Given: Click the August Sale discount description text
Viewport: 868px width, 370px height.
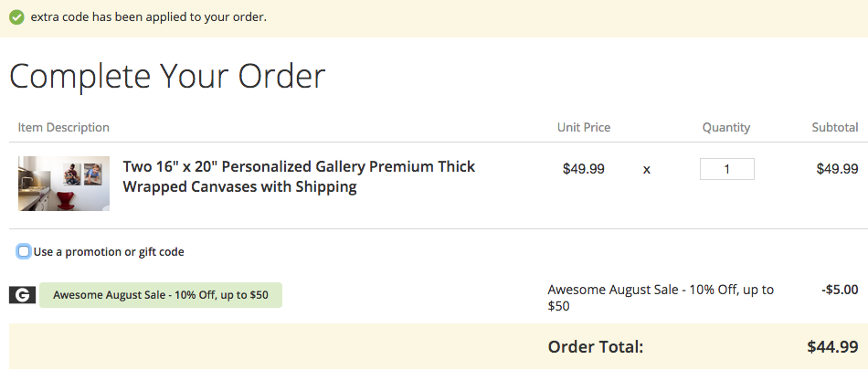Looking at the screenshot, I should pyautogui.click(x=660, y=298).
